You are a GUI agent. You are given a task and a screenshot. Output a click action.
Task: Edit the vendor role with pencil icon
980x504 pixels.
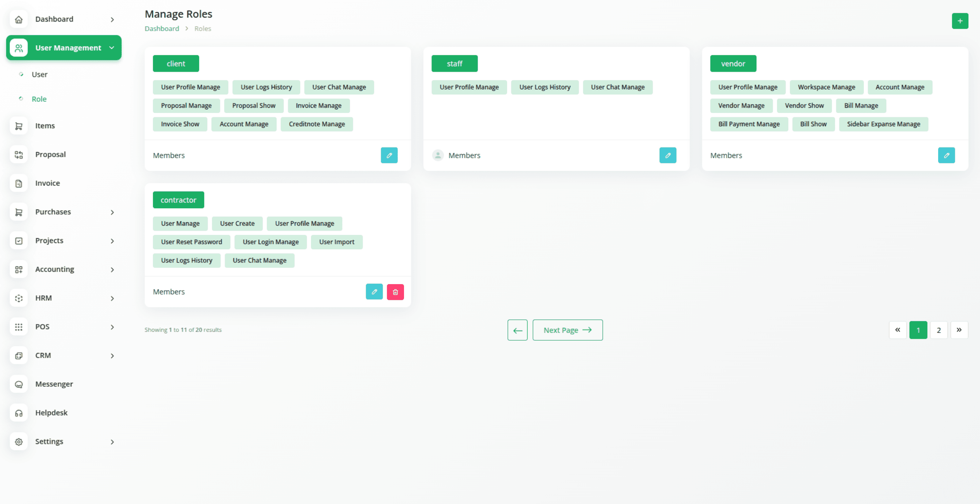pyautogui.click(x=946, y=155)
